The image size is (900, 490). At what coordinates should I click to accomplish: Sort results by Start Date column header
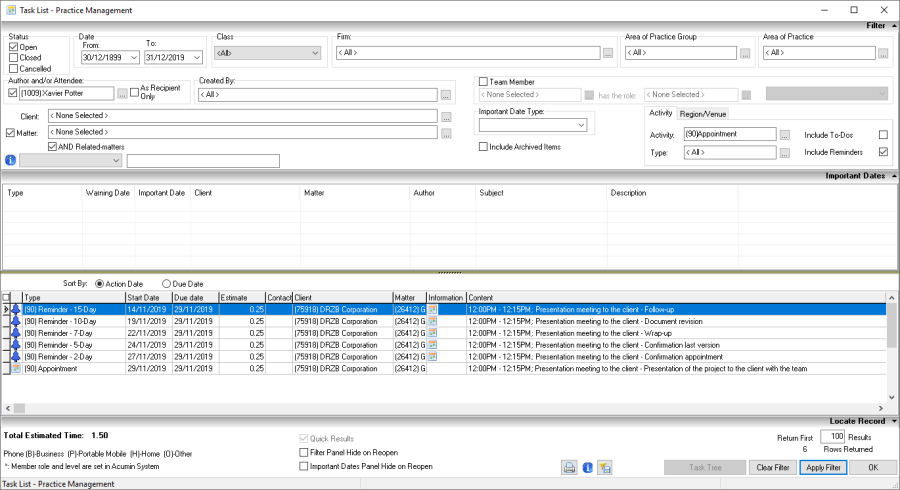(x=149, y=298)
